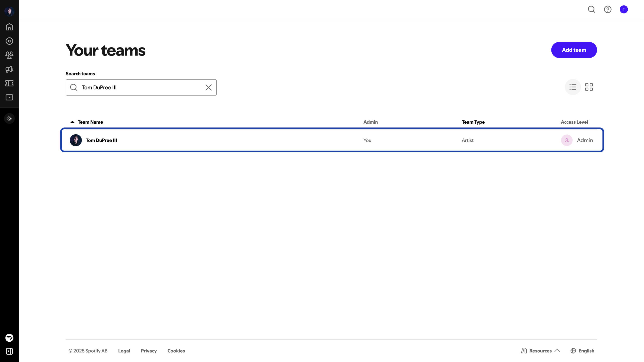Click the top-right search icon
Viewport: 644px width, 362px height.
(x=591, y=10)
